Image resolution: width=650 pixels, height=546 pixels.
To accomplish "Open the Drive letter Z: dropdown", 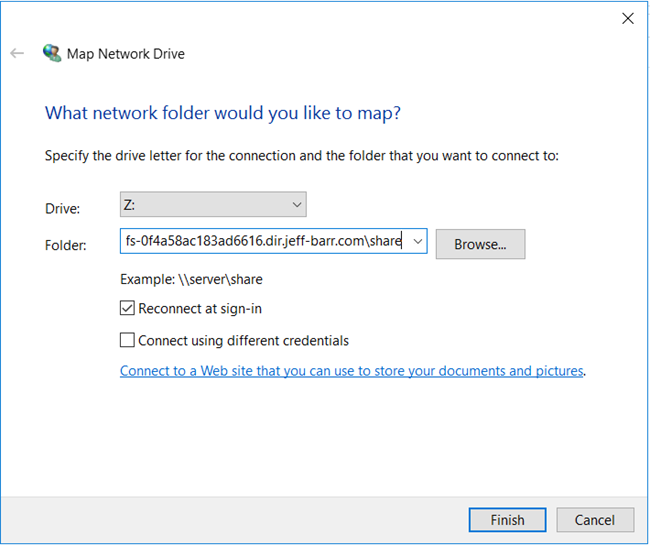I will click(x=213, y=205).
